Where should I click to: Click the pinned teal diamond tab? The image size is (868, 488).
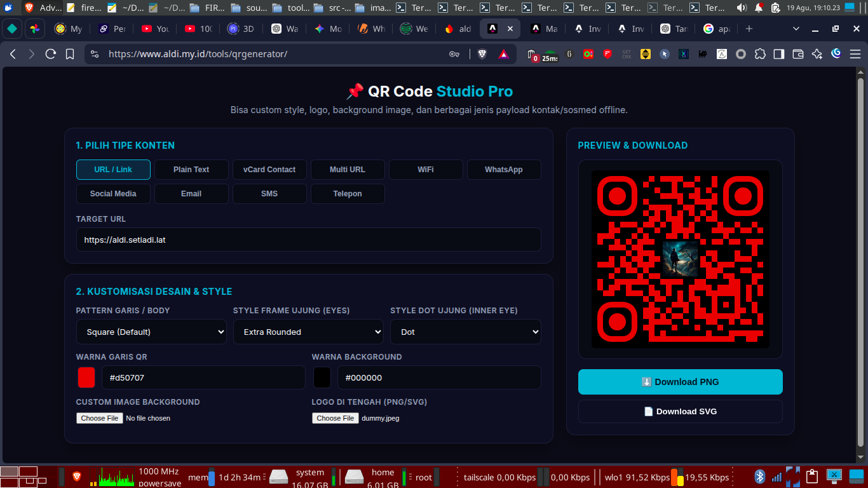click(x=12, y=29)
